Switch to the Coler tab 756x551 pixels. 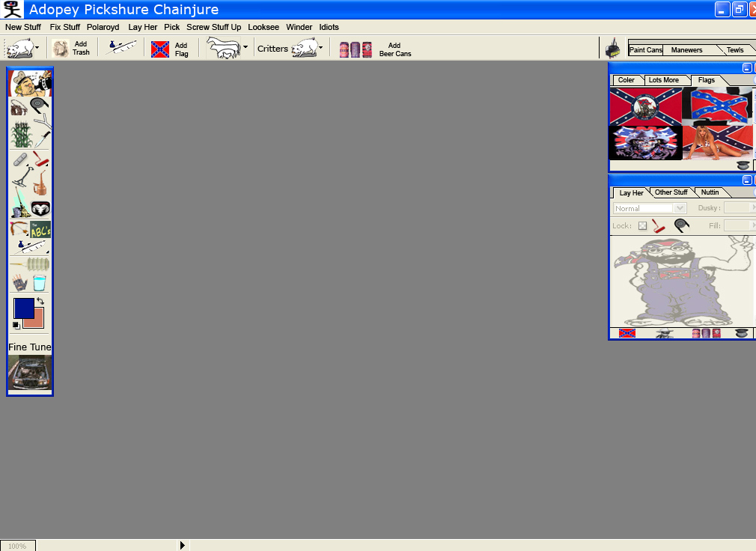(x=627, y=80)
